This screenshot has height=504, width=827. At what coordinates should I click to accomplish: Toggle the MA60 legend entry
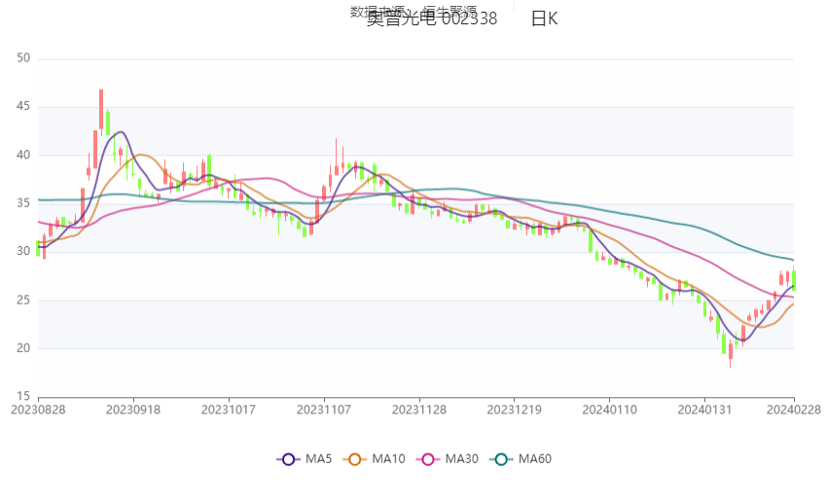(x=521, y=459)
